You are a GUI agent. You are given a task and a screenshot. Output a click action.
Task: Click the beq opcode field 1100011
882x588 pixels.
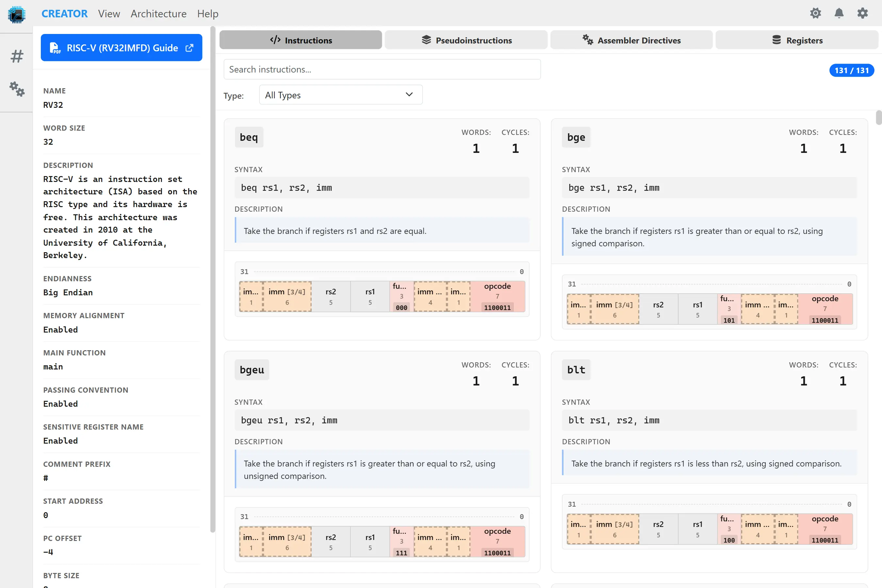[497, 296]
